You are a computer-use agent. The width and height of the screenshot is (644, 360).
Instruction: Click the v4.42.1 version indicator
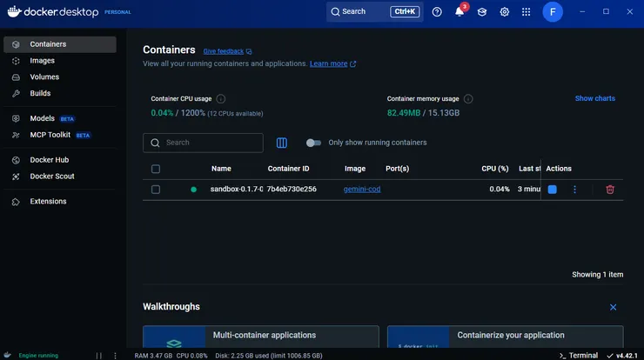coord(622,356)
